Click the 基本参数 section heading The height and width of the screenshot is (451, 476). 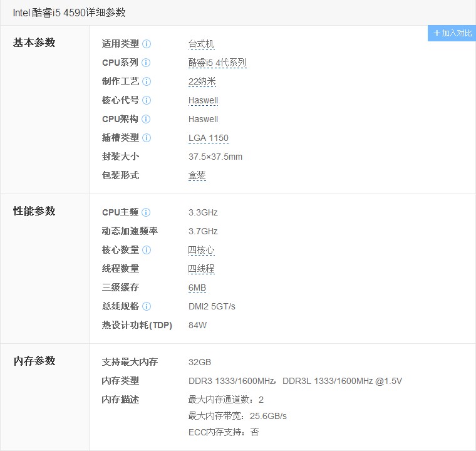tap(34, 43)
